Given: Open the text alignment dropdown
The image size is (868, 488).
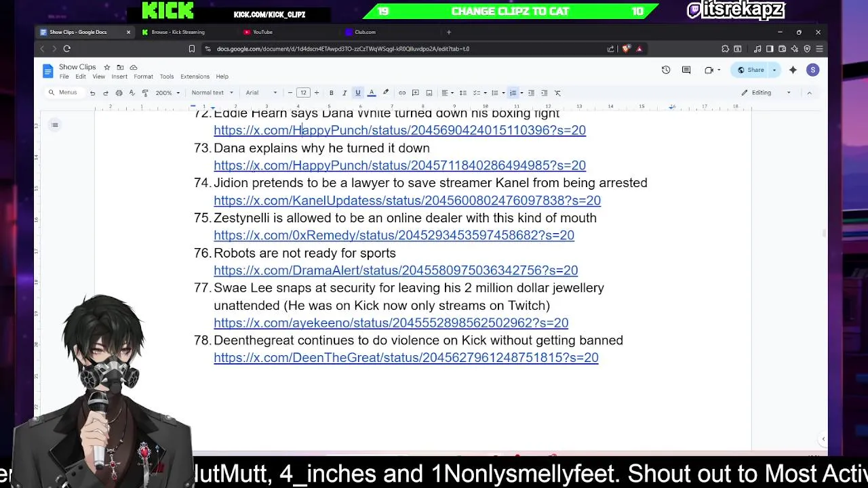Looking at the screenshot, I should click(447, 93).
